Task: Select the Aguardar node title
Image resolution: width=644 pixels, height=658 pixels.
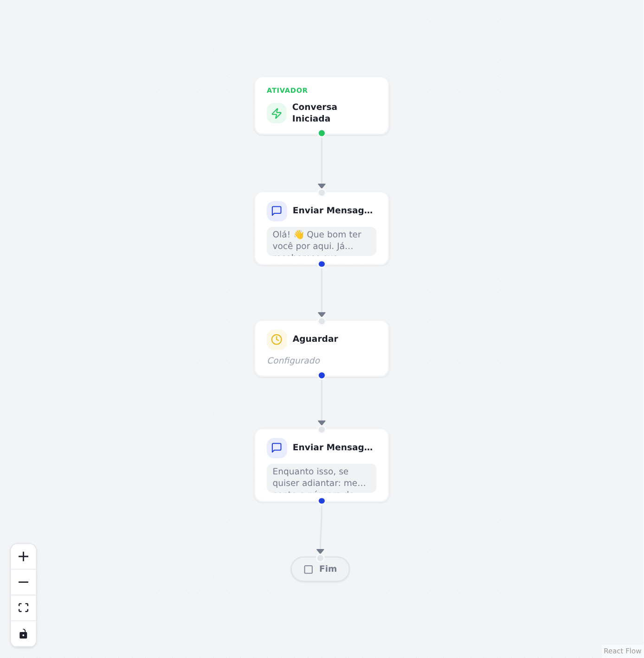Action: [315, 339]
